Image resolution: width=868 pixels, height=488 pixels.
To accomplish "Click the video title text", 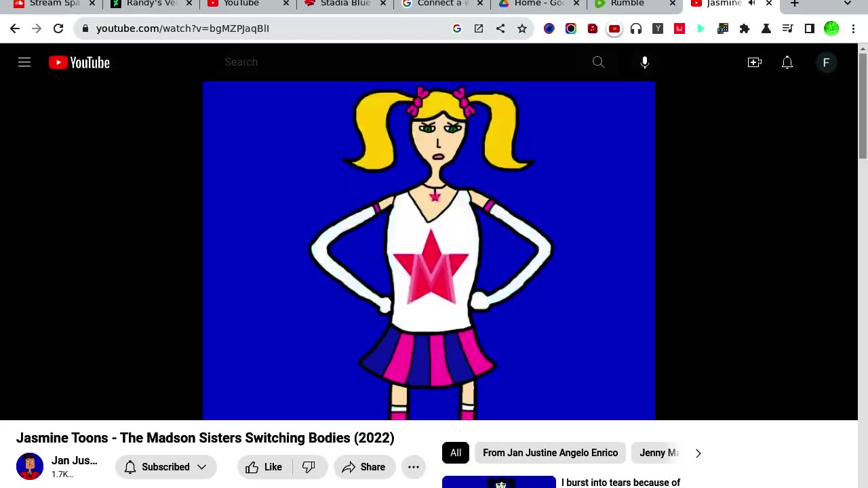I will pyautogui.click(x=205, y=438).
